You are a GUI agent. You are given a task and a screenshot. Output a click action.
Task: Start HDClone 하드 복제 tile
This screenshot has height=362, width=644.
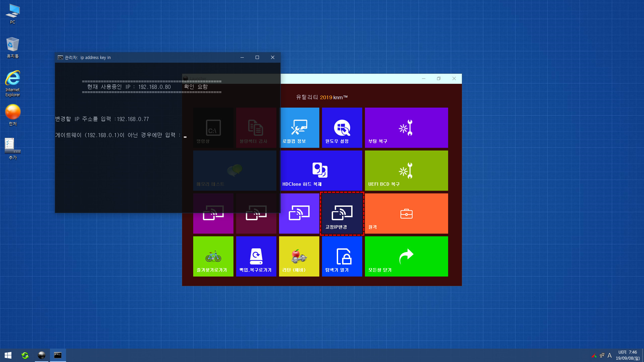(321, 171)
